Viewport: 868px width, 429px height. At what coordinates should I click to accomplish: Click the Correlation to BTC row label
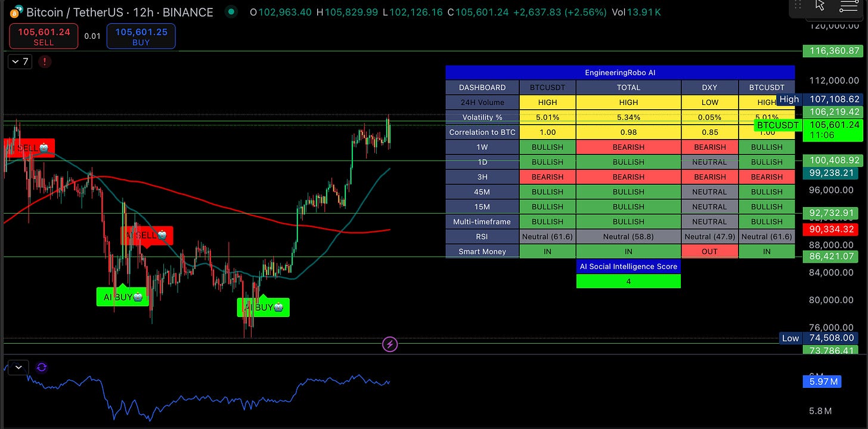(482, 132)
